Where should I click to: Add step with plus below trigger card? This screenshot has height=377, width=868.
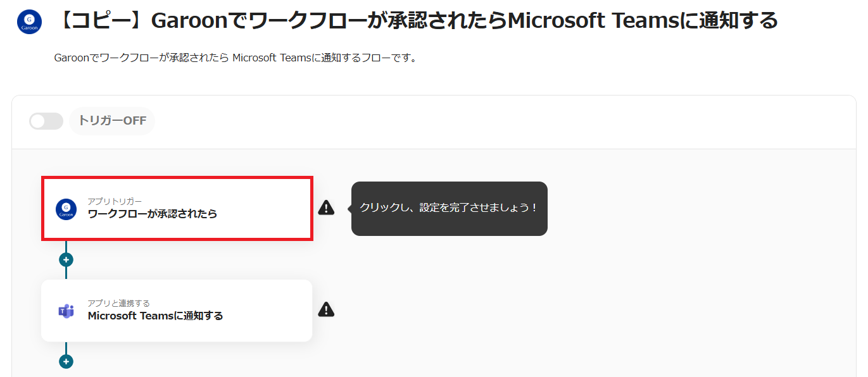click(66, 259)
